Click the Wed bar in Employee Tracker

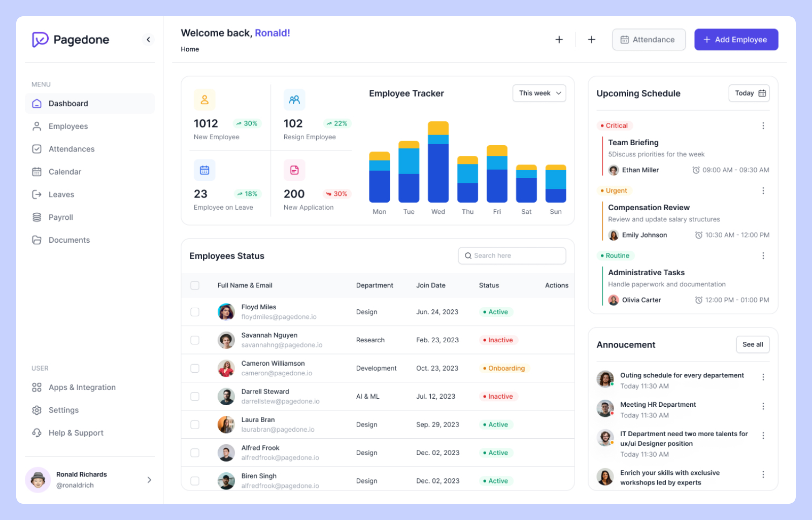pyautogui.click(x=438, y=162)
